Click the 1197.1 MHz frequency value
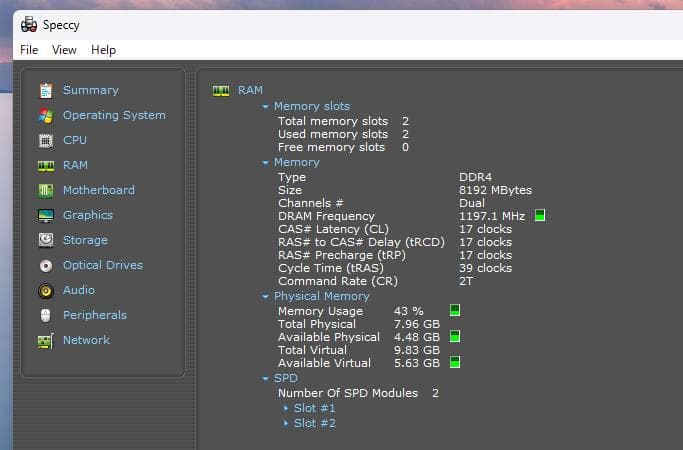683x450 pixels. click(492, 216)
